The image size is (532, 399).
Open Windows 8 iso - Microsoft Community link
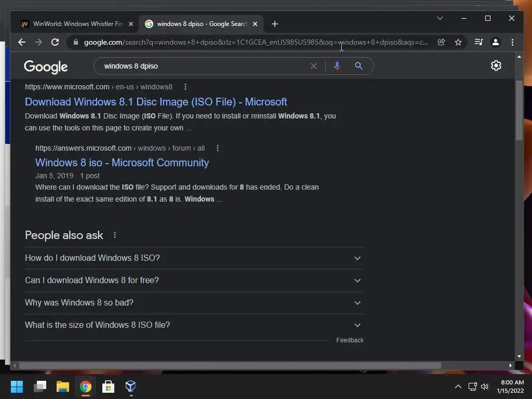122,163
